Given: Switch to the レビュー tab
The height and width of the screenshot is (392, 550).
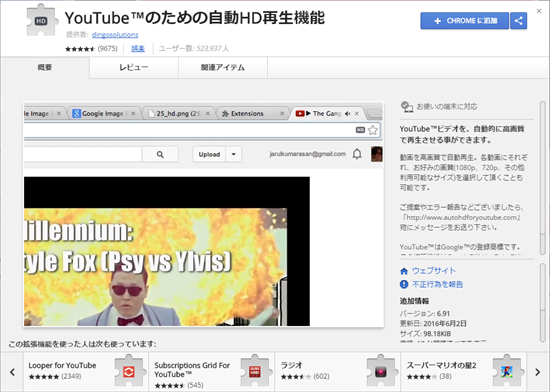Looking at the screenshot, I should click(x=134, y=67).
